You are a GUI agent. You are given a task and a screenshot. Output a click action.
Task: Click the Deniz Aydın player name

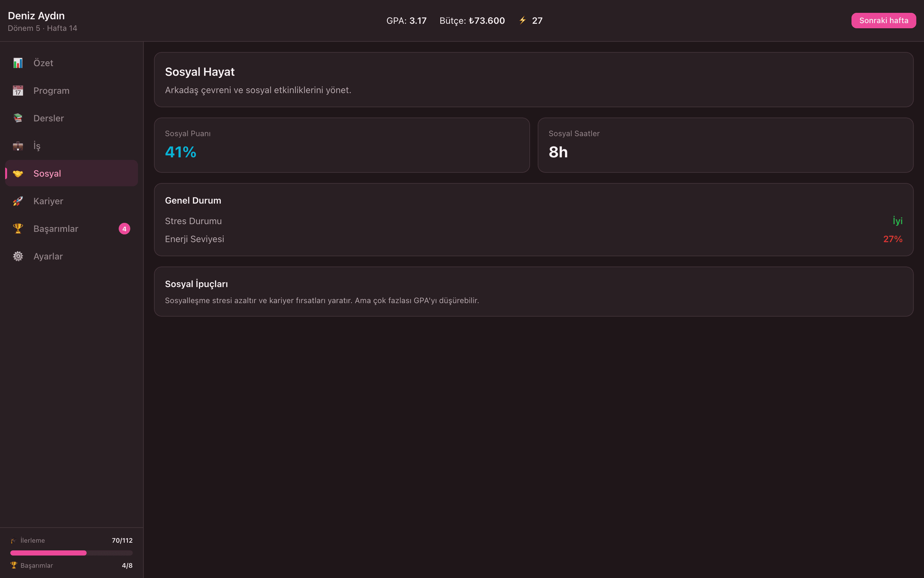(x=36, y=16)
